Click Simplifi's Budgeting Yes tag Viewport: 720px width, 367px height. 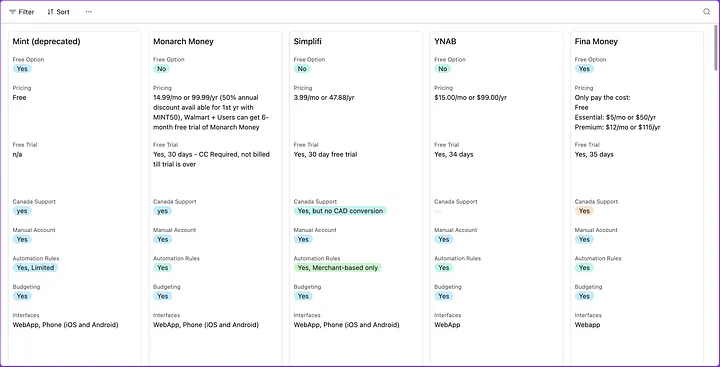coord(303,296)
